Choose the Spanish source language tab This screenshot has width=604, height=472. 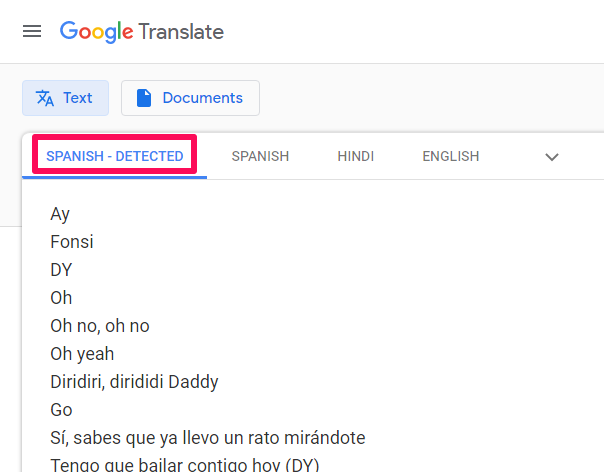point(260,156)
